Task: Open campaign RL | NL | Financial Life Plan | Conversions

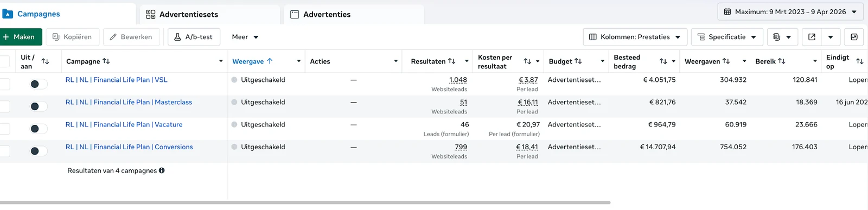Action: click(x=129, y=147)
